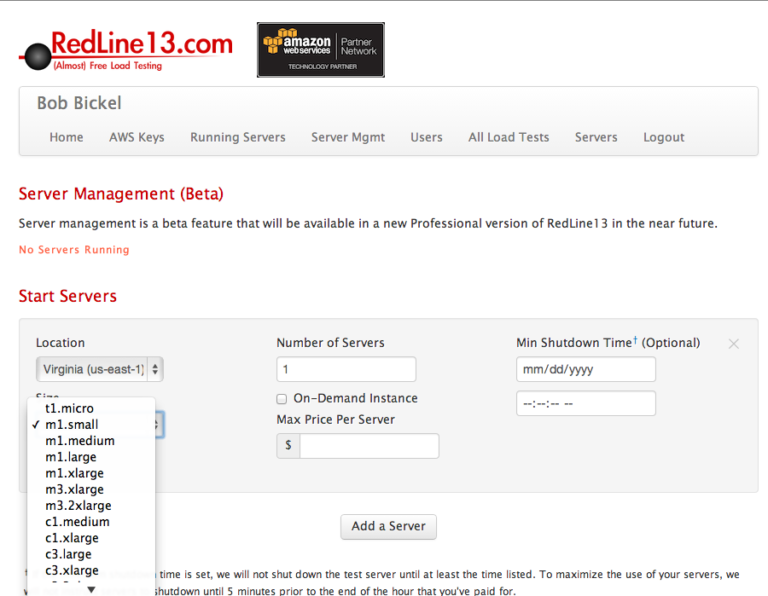The height and width of the screenshot is (596, 768).
Task: Enable the On-Demand Instance checkbox
Action: click(282, 399)
